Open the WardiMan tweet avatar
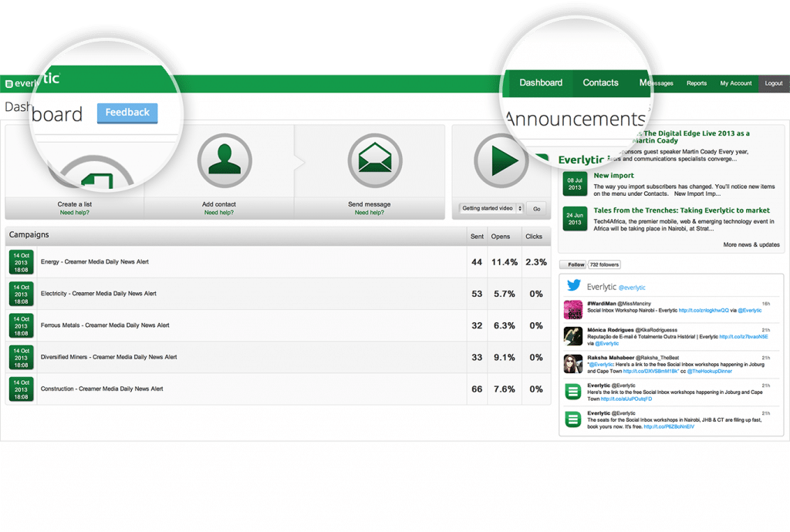Screen dimensions: 790x532 pyautogui.click(x=573, y=309)
